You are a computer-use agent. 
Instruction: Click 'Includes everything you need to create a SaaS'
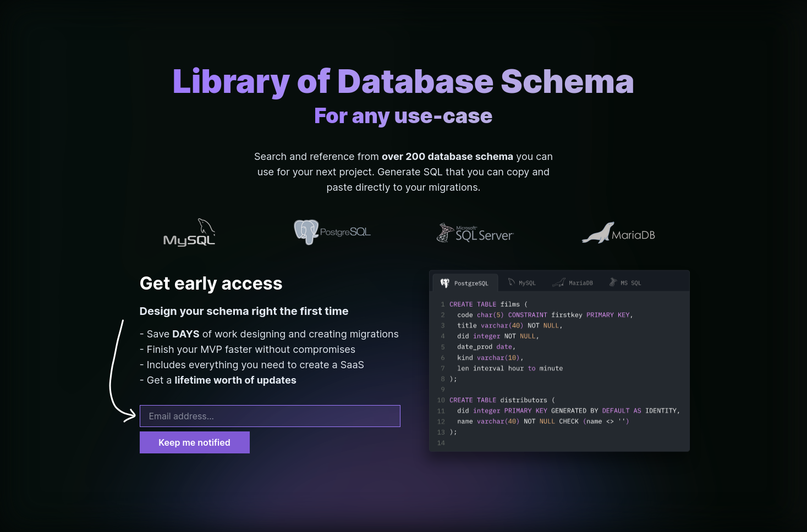pos(252,365)
